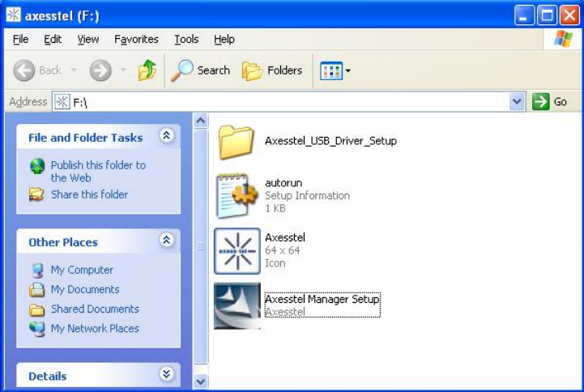This screenshot has width=584, height=392.
Task: Open the Search magnifier tool
Action: tap(200, 70)
